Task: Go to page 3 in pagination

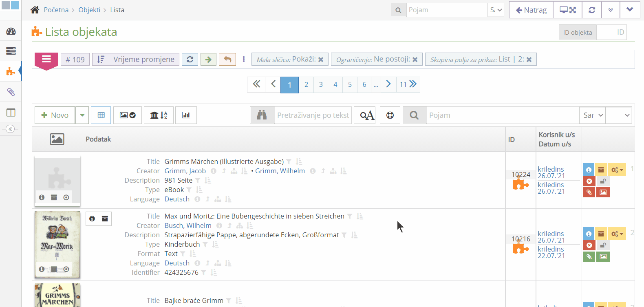Action: pos(321,84)
